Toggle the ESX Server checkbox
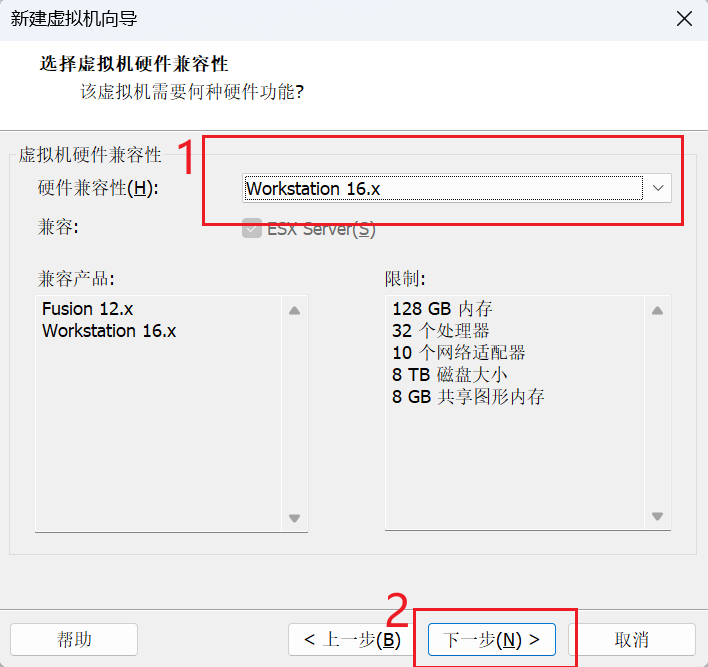 (x=252, y=229)
